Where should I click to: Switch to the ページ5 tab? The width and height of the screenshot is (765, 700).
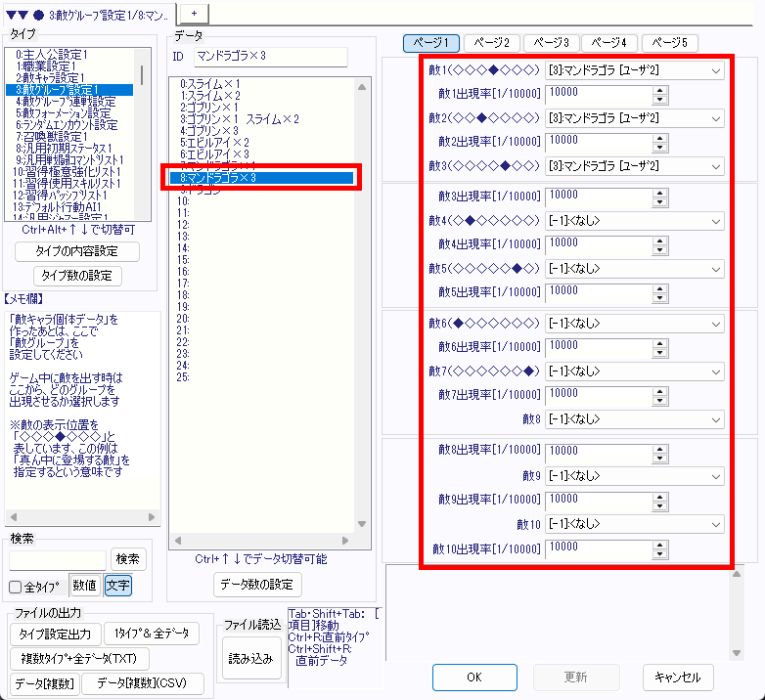tap(670, 43)
